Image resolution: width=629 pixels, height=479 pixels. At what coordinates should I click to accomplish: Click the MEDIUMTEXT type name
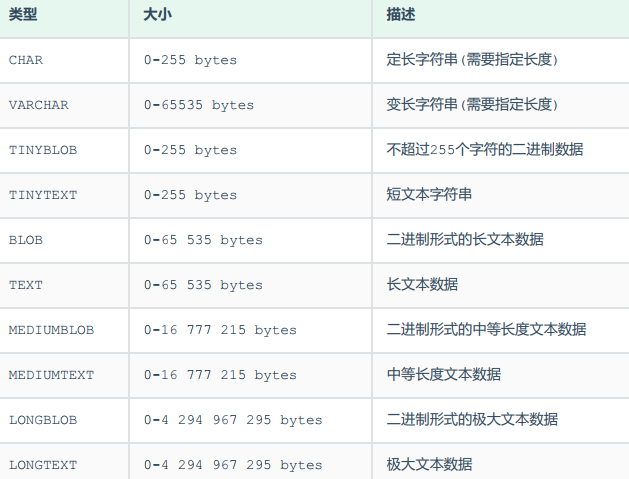click(x=51, y=375)
